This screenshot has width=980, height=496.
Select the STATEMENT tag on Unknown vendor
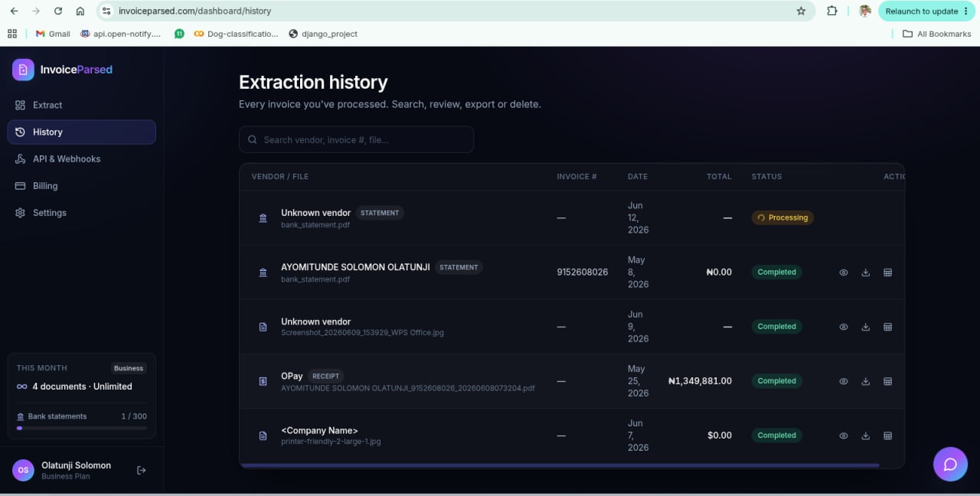coord(380,213)
